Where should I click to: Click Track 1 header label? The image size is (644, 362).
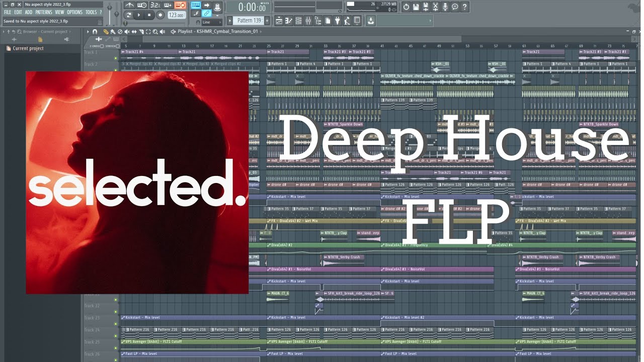91,52
